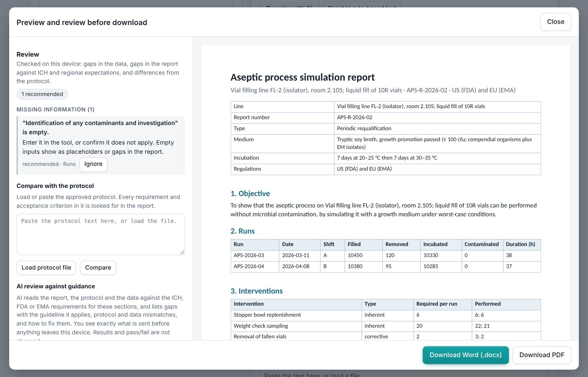Screen dimensions: 588x377
Task: Click the '1. Objective' section heading
Action: pyautogui.click(x=250, y=193)
